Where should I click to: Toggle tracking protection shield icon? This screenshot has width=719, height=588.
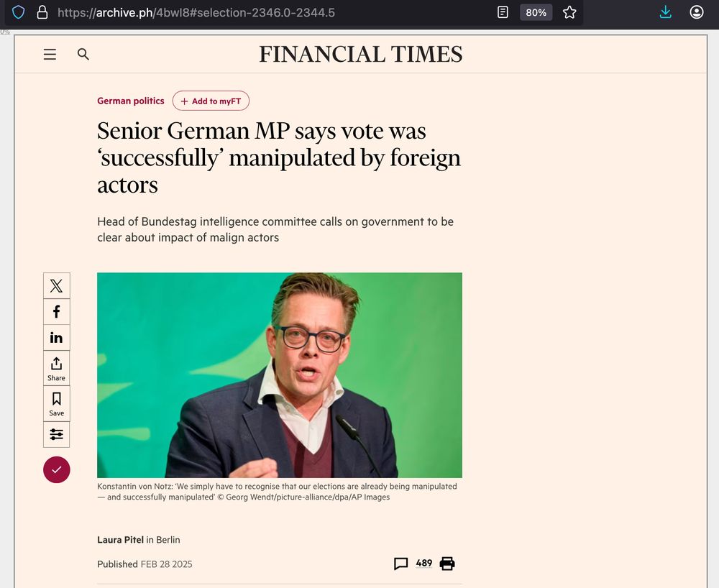click(x=19, y=12)
